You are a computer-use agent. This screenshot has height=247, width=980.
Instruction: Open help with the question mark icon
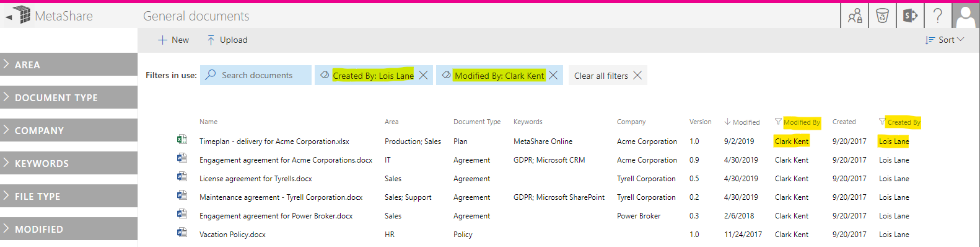pyautogui.click(x=938, y=16)
